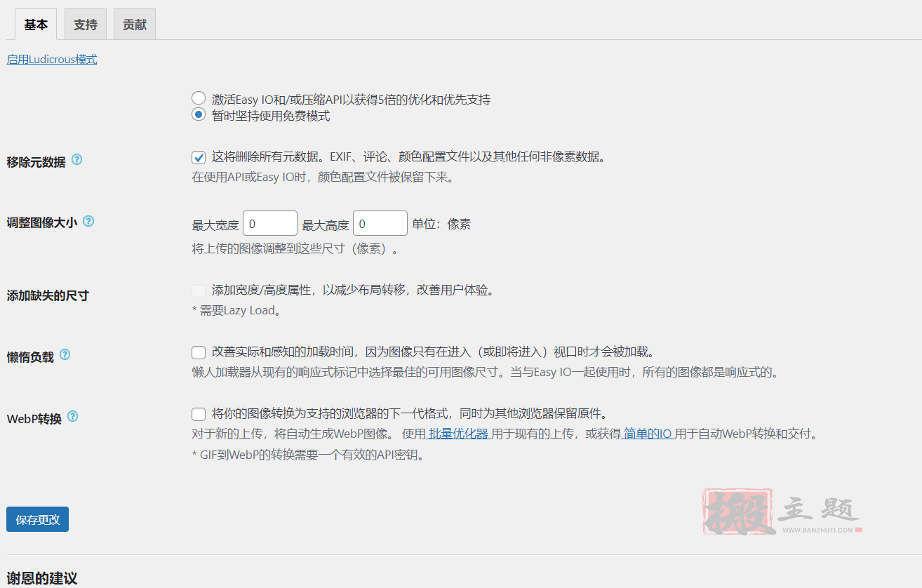Switch to the 基本 tab
The width and height of the screenshot is (922, 588).
tap(36, 25)
